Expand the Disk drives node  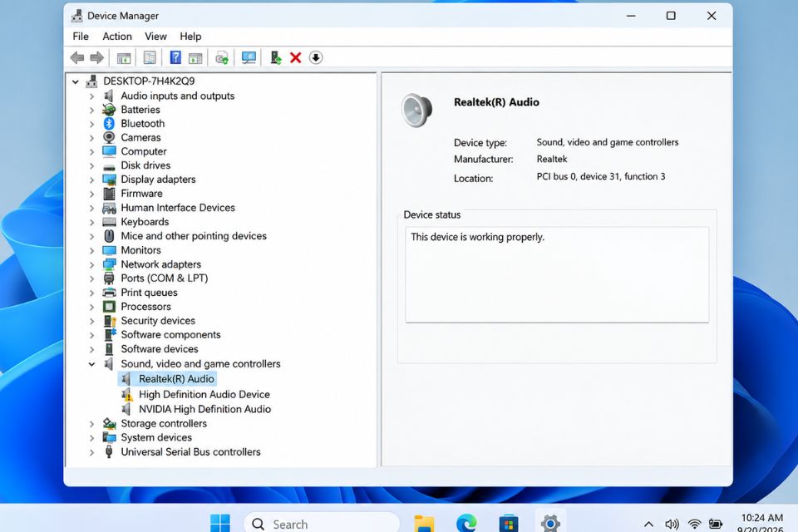(91, 166)
